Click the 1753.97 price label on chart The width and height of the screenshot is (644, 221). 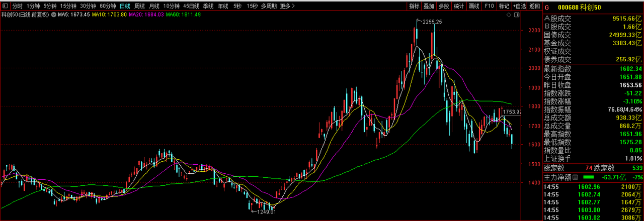click(x=513, y=112)
